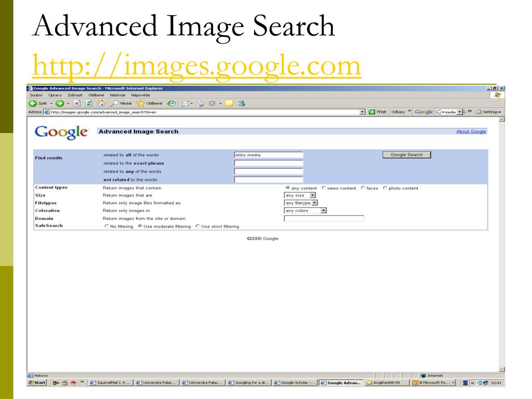Click the browser address URL field
Image resolution: width=532 pixels, height=399 pixels.
coord(205,112)
